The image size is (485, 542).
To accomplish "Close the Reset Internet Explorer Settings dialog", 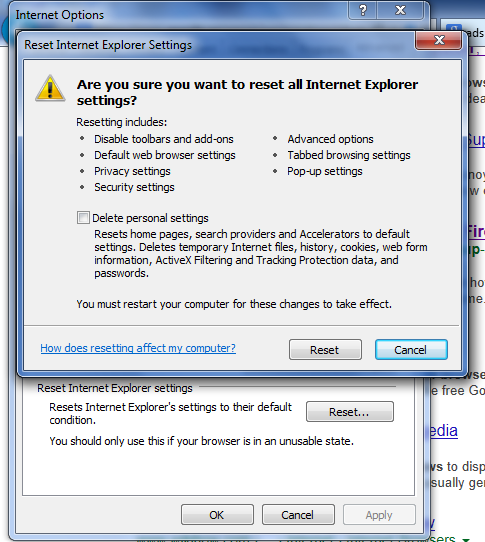I will [439, 40].
